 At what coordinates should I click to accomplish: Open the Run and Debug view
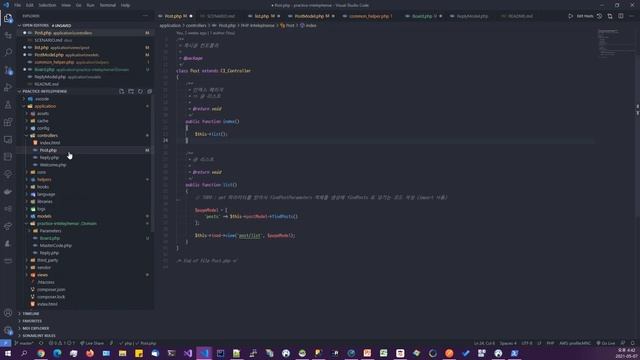(8, 87)
